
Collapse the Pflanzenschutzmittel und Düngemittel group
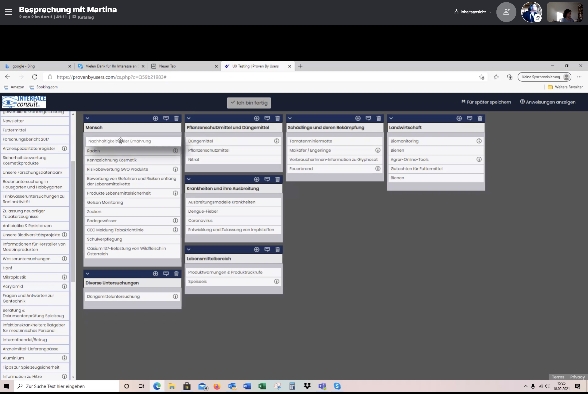click(x=189, y=118)
